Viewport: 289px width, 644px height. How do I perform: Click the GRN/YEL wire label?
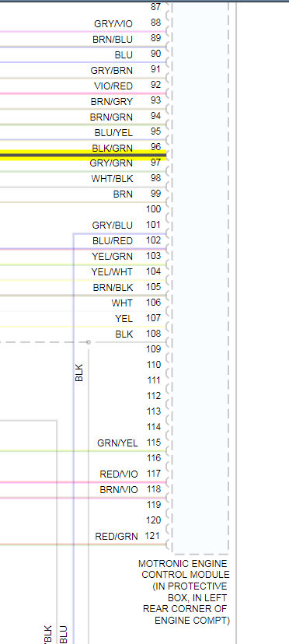coord(117,443)
